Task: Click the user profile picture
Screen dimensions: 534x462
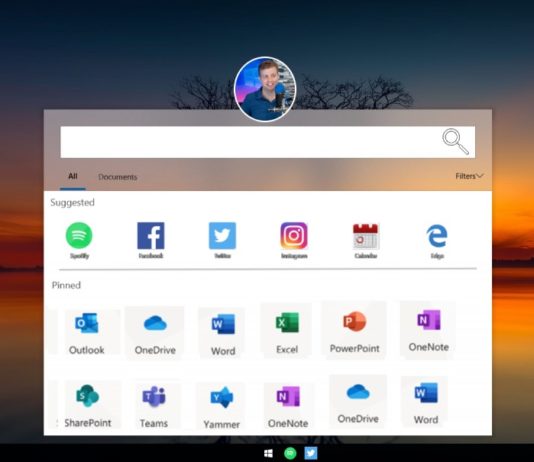Action: coord(265,89)
